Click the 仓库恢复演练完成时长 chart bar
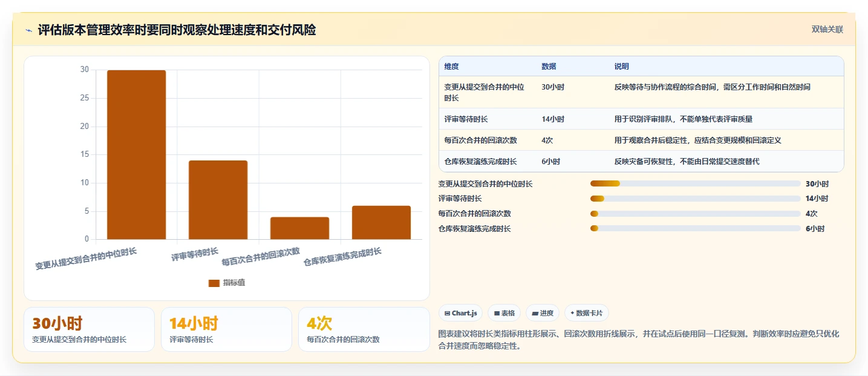 pyautogui.click(x=381, y=222)
